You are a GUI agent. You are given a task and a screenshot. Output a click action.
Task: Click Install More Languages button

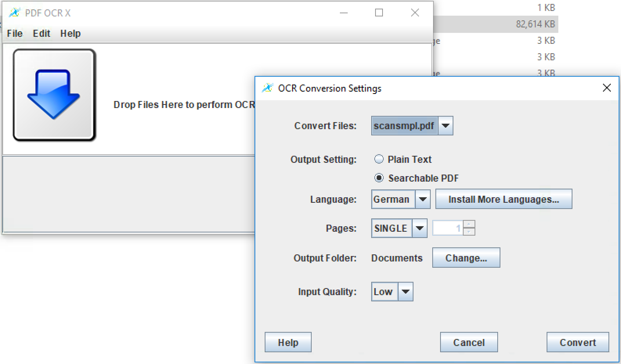click(504, 199)
